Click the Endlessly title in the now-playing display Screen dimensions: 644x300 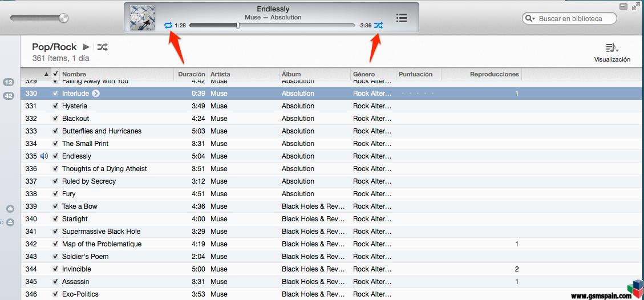[273, 9]
